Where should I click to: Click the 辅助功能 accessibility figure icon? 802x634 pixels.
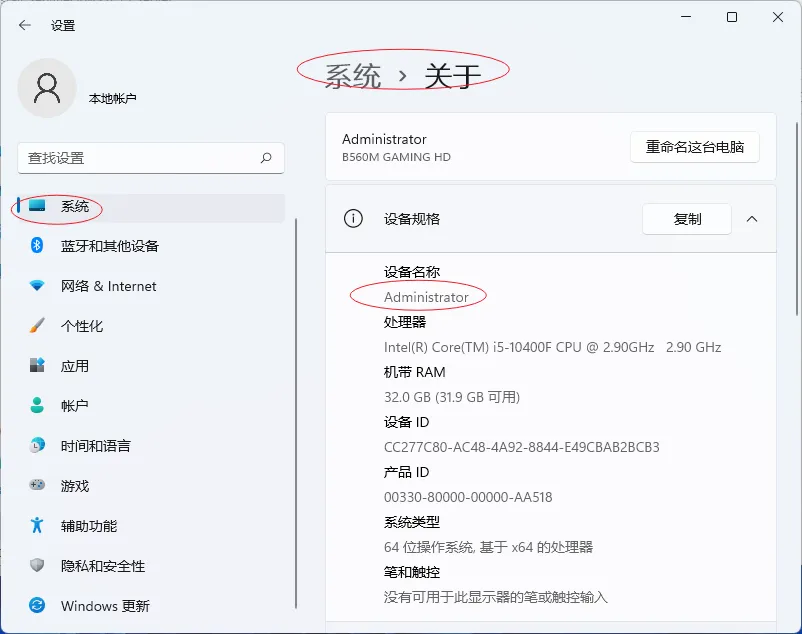(37, 525)
